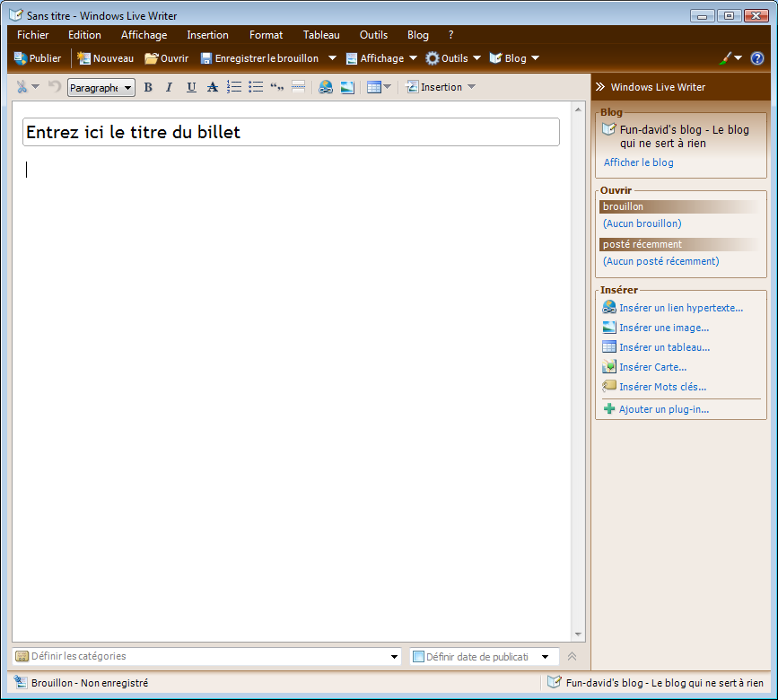
Task: Expand the 'Définir les catégories' dropdown
Action: (x=395, y=657)
